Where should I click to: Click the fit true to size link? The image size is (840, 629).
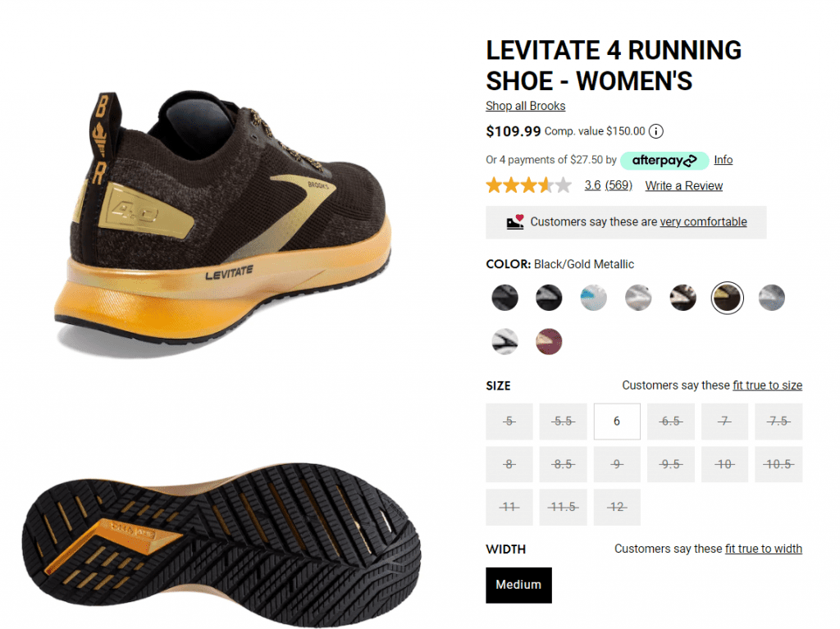(x=767, y=385)
